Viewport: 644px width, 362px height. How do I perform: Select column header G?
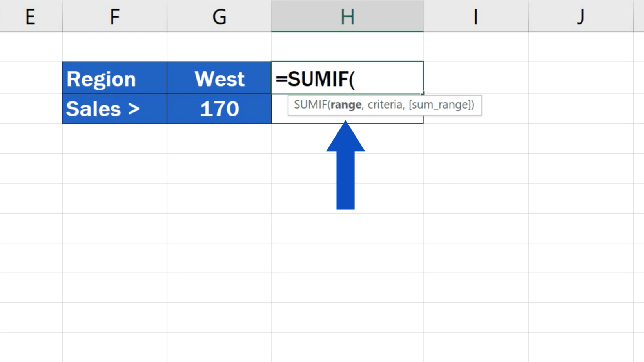click(x=220, y=16)
